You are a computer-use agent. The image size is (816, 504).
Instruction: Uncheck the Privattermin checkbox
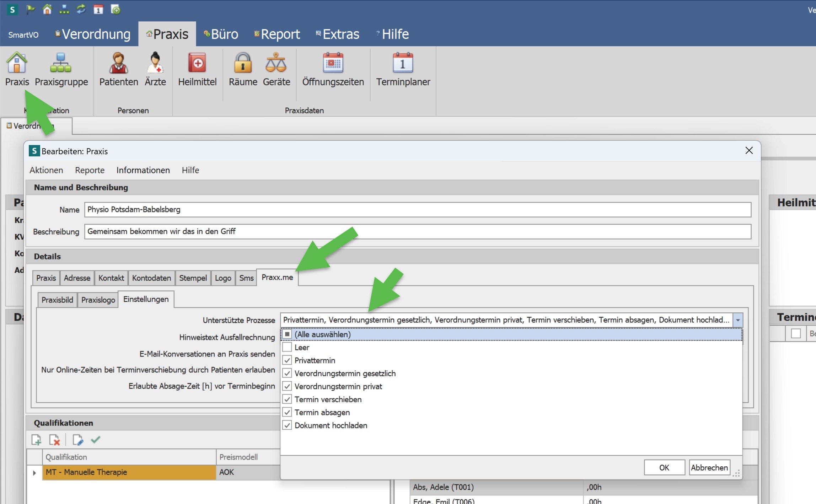coord(287,360)
